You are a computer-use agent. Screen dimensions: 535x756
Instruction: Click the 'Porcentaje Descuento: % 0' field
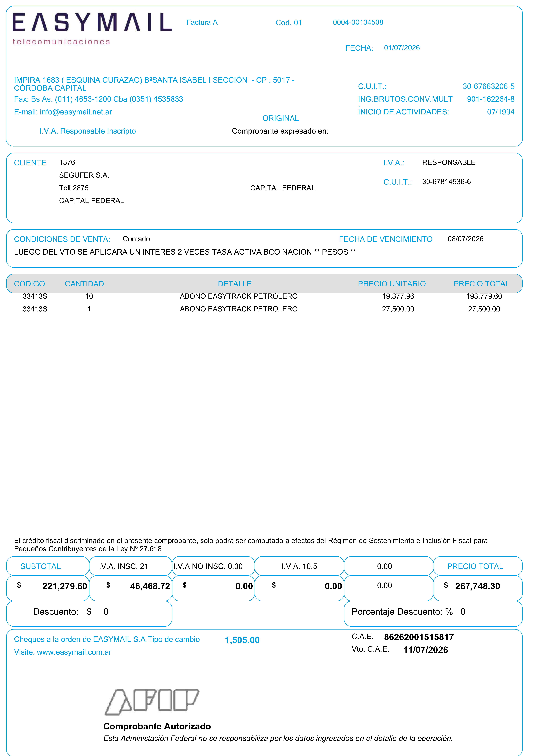[433, 614]
